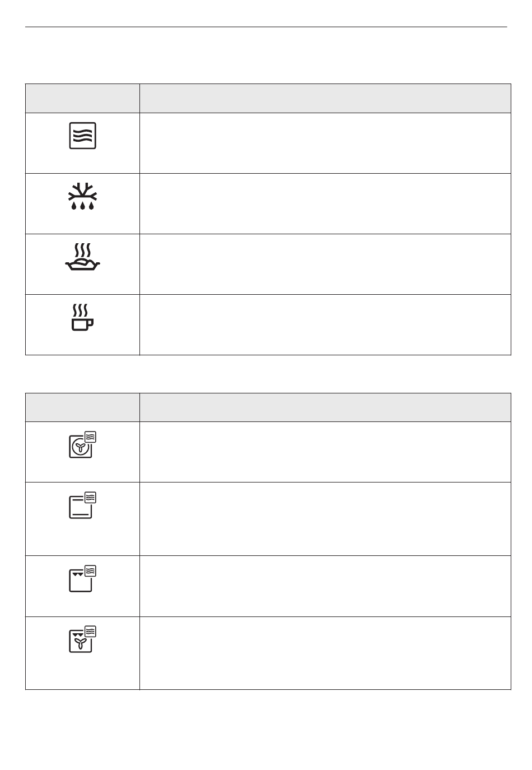Click the blank cell beside the steaming cup icon
This screenshot has width=532, height=770.
tap(325, 324)
